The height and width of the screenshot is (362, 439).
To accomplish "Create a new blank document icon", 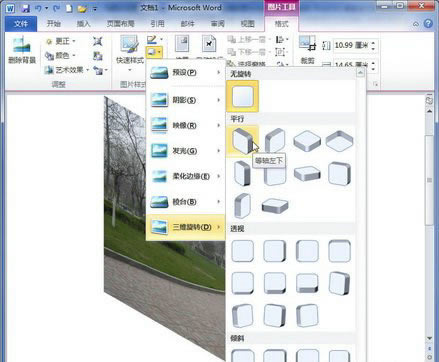I will pyautogui.click(x=69, y=8).
